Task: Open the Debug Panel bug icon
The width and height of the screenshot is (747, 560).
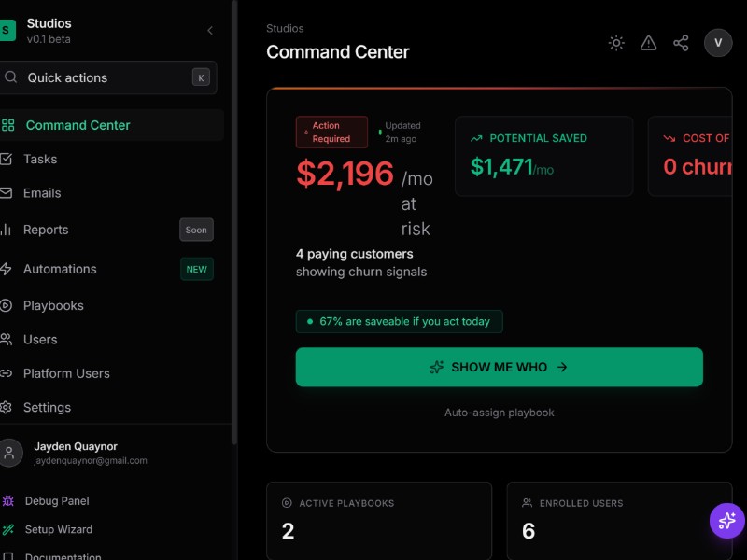Action: pos(7,501)
